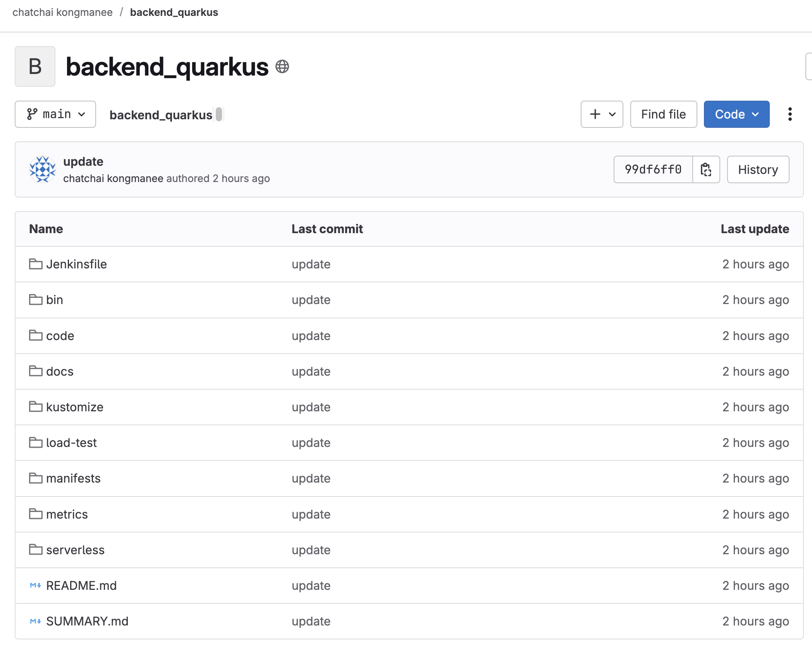Click the commit author's avatar
The height and width of the screenshot is (646, 812).
click(43, 169)
